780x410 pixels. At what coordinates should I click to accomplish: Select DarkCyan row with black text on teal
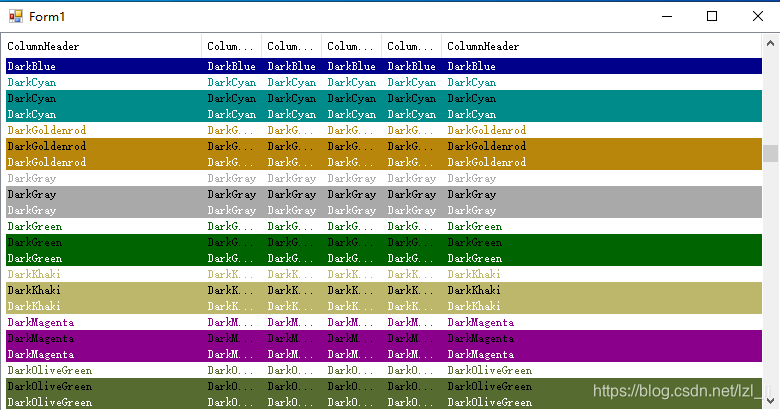384,98
